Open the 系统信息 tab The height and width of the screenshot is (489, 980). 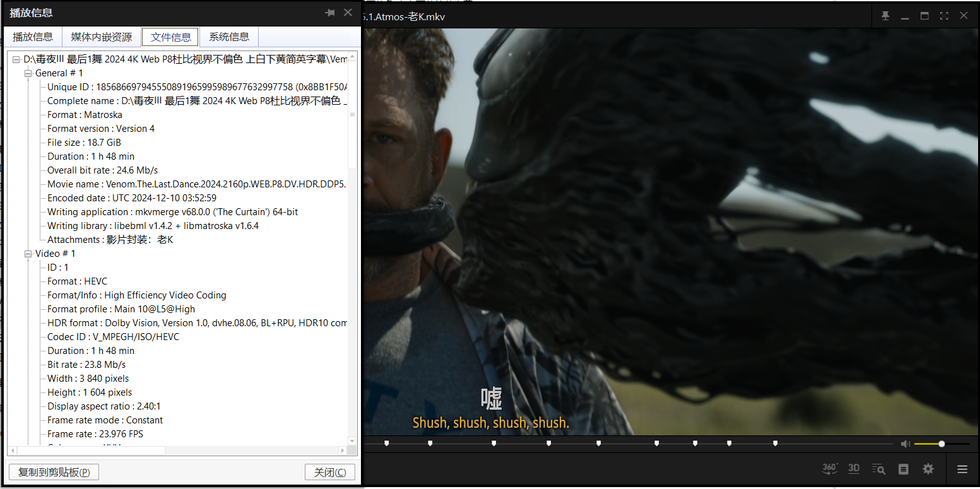point(229,37)
